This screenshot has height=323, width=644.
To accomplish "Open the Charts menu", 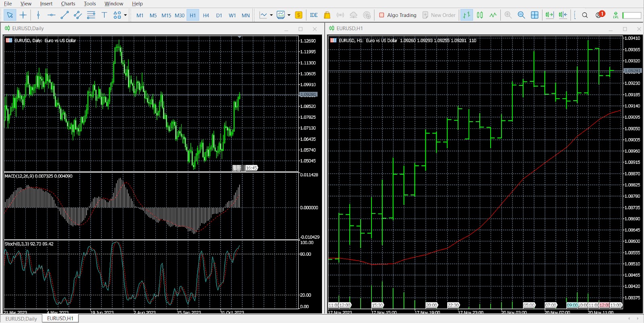I will (68, 4).
